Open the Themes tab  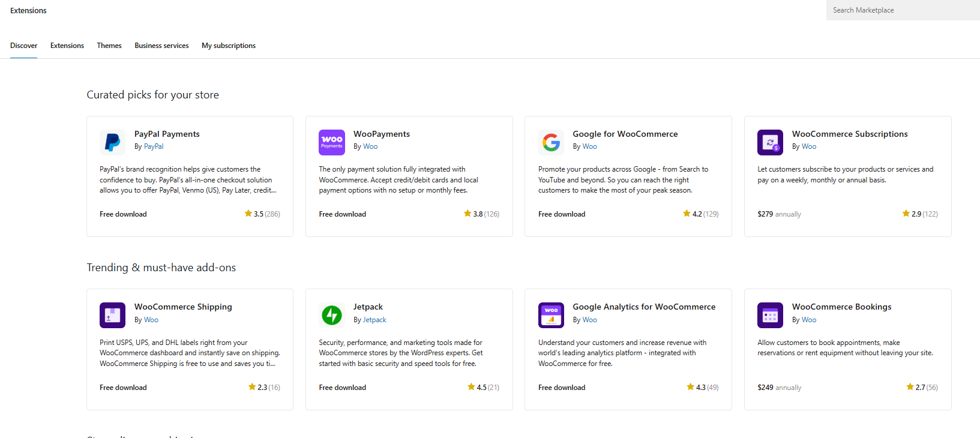[109, 46]
